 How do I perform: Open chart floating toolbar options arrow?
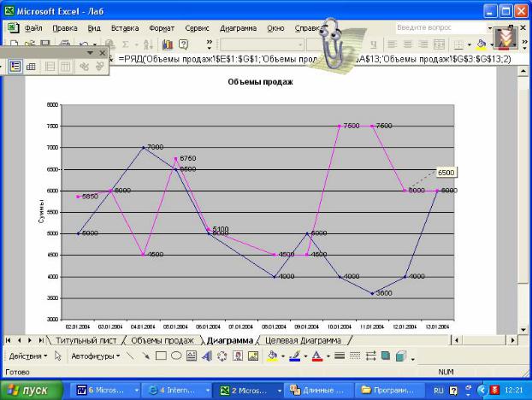coord(90,53)
